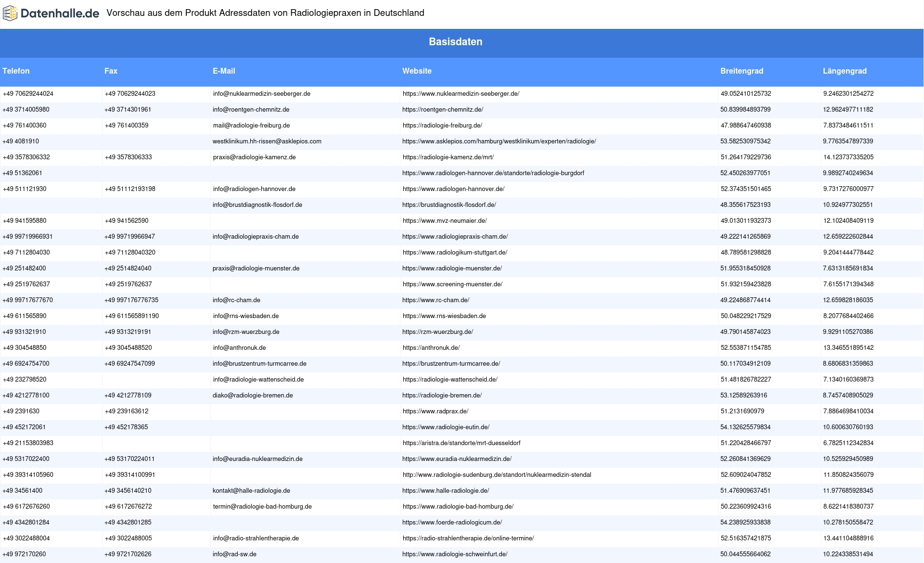Select longitude value 10.224338531494
The image size is (924, 563).
click(848, 554)
